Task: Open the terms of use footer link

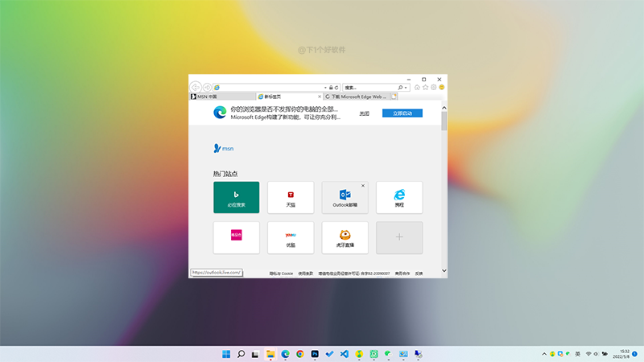Action: click(x=306, y=274)
